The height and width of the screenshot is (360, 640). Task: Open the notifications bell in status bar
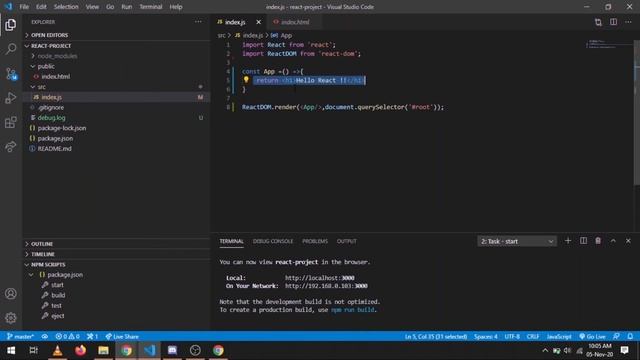630,336
